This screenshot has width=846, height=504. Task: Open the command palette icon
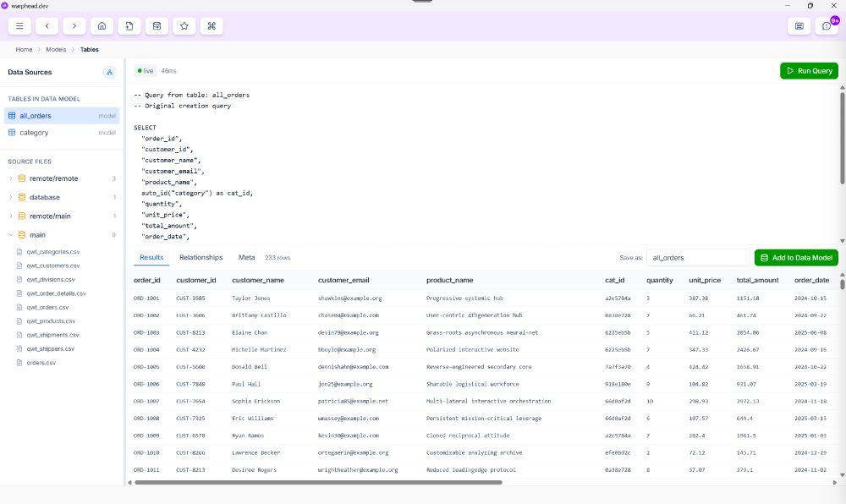coord(211,26)
